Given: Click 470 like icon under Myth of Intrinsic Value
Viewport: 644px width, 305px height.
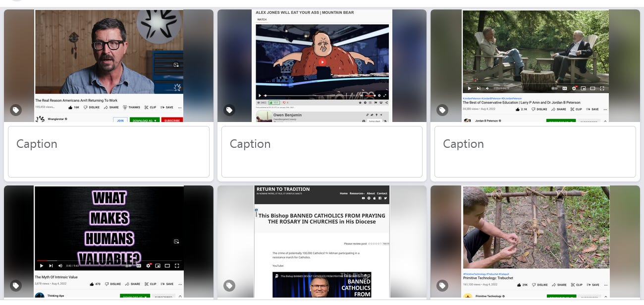Looking at the screenshot, I should pyautogui.click(x=91, y=284).
